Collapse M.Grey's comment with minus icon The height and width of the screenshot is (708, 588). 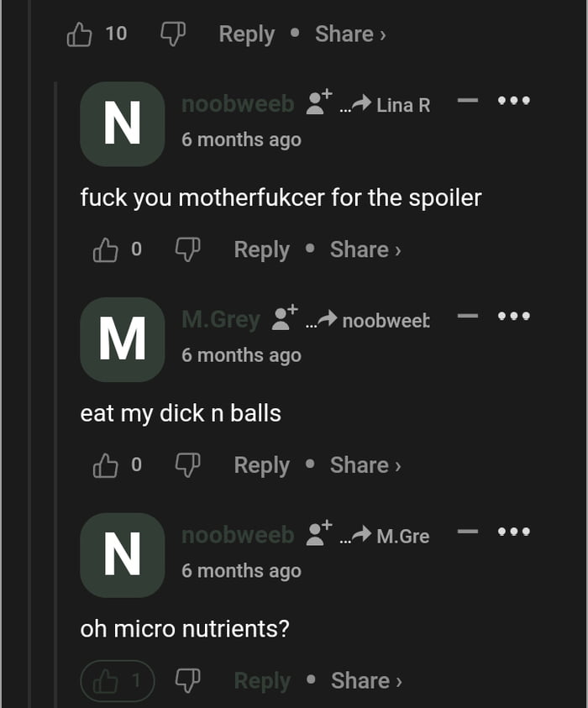tap(468, 317)
